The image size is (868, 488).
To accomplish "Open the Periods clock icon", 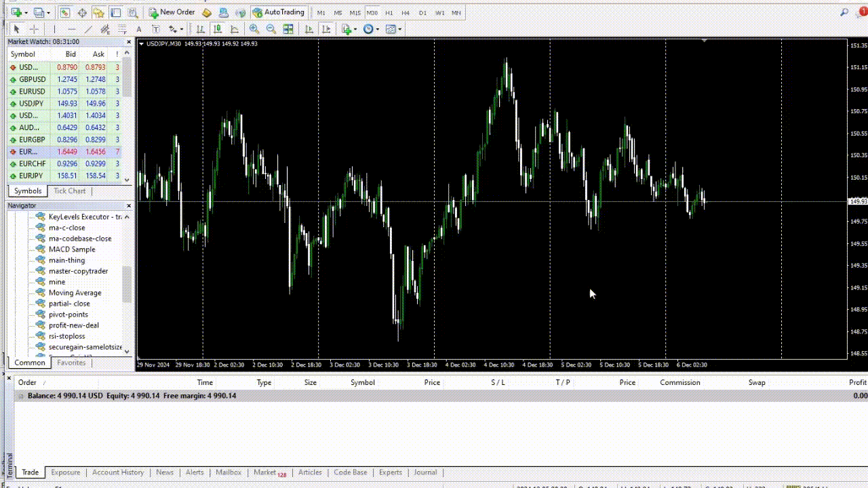I will 368,29.
